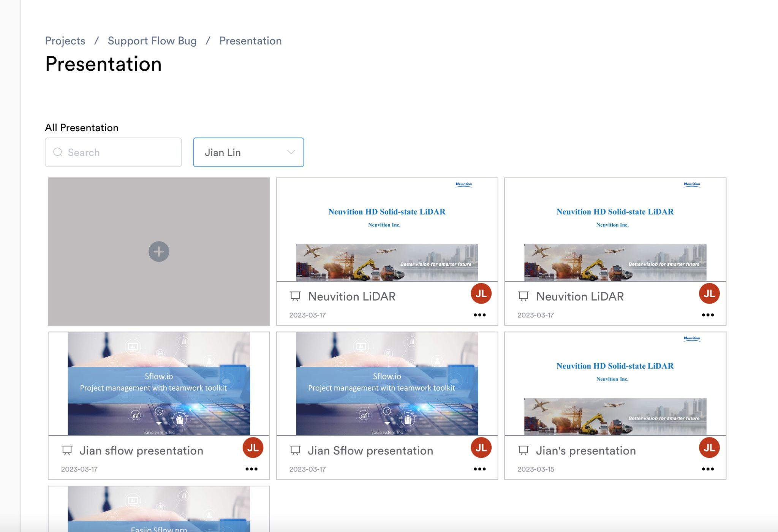Click the chevron on the Jian Lin selector
Viewport: 778px width, 532px height.
(291, 152)
